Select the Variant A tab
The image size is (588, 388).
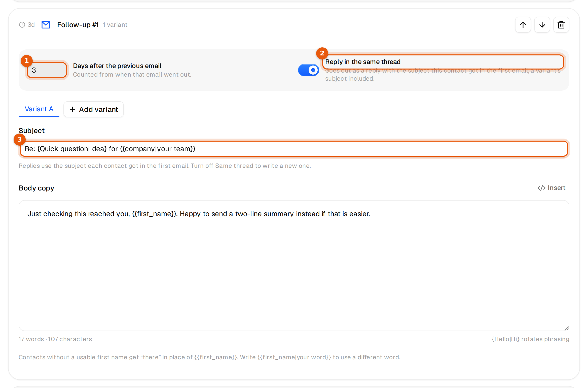coord(39,109)
